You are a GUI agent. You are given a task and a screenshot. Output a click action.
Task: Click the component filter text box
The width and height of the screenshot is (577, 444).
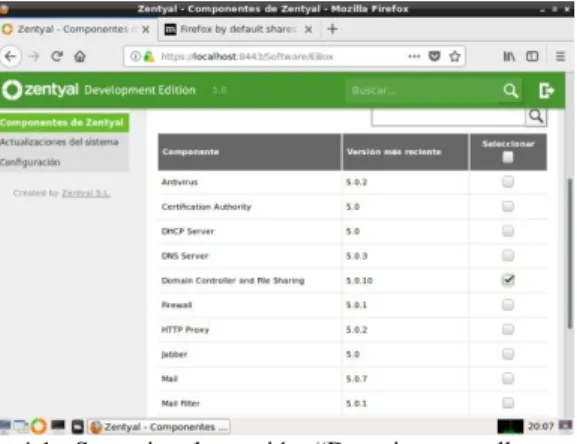(449, 117)
